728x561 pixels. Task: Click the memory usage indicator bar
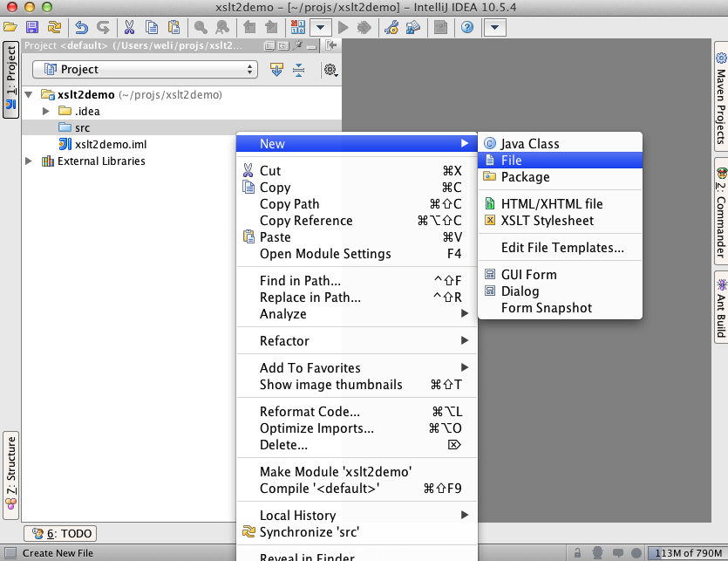pos(687,553)
